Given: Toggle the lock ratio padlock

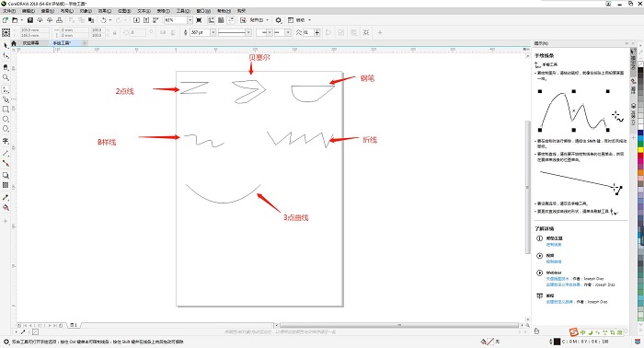Looking at the screenshot, I should tap(115, 32).
